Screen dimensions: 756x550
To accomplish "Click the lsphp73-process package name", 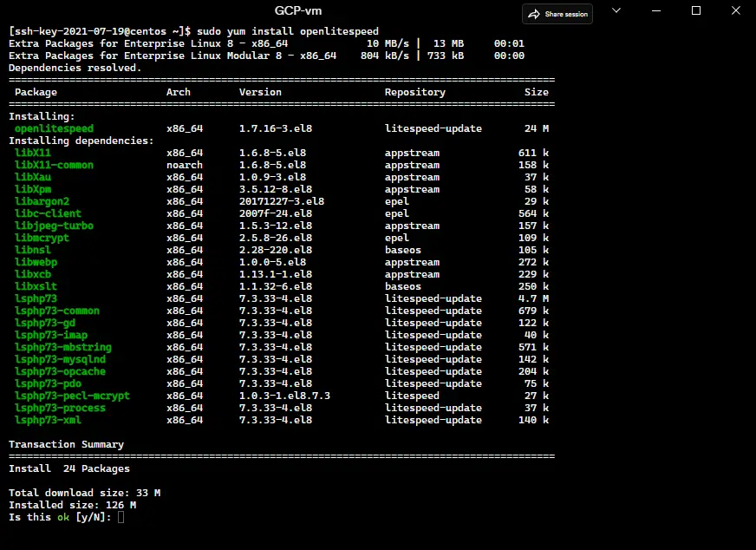I will click(61, 408).
